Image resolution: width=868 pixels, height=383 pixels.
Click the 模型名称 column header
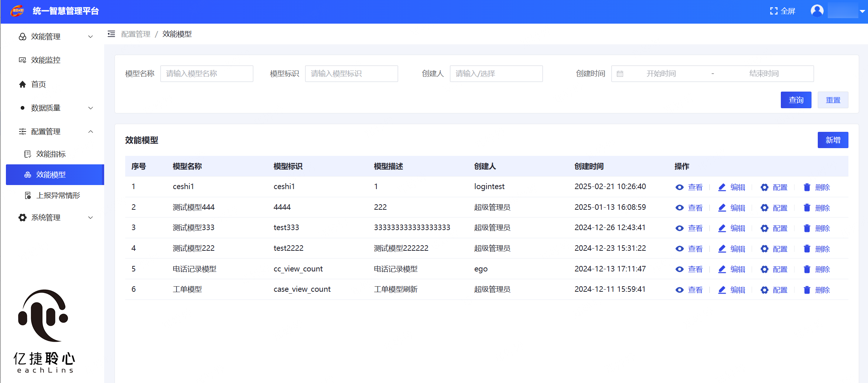[x=187, y=166]
